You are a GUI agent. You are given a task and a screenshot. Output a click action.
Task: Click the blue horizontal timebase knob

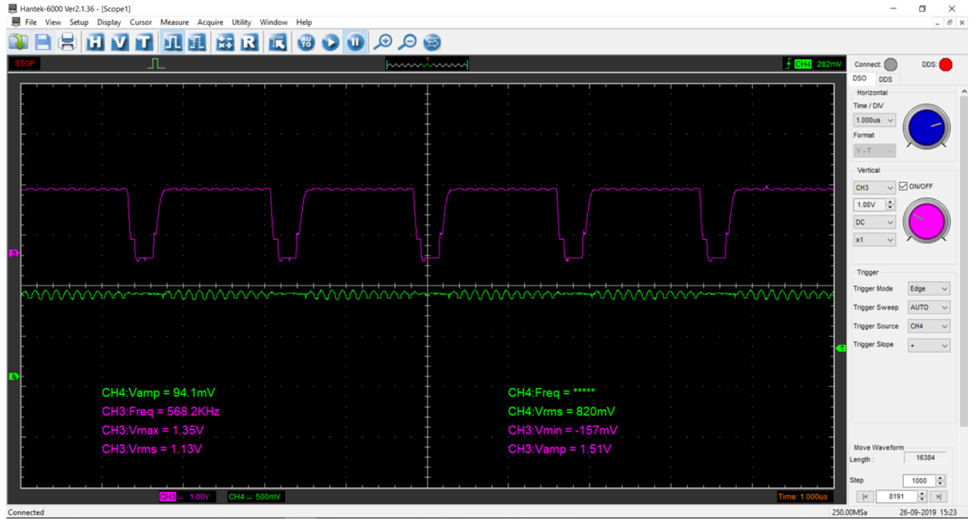(x=927, y=127)
